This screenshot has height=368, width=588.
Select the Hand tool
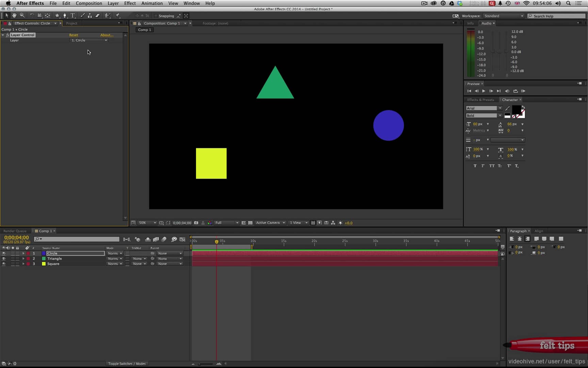pos(14,15)
